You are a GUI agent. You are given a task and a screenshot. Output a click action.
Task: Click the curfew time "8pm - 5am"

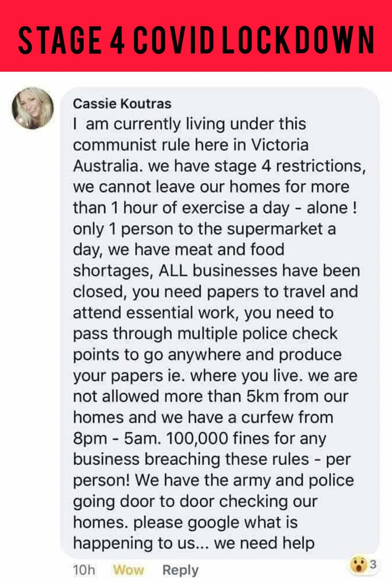coord(117,438)
